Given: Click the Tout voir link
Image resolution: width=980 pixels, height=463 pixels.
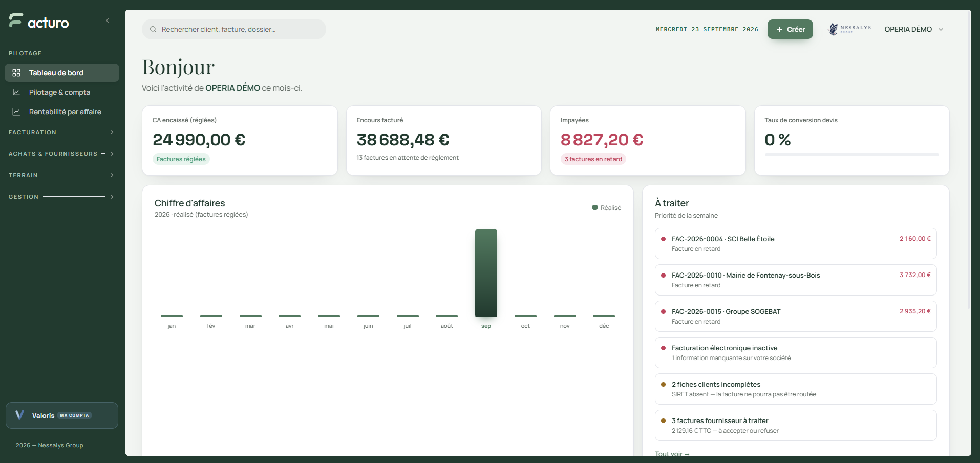Looking at the screenshot, I should click(672, 454).
